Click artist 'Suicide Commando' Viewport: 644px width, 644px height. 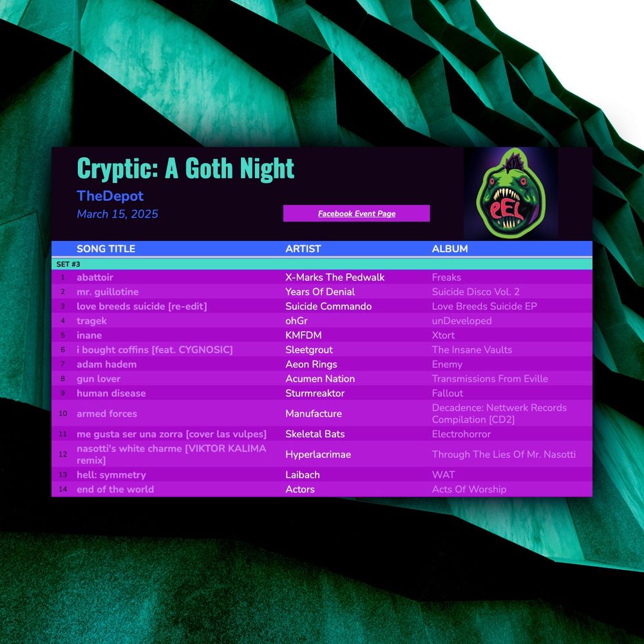click(x=328, y=307)
